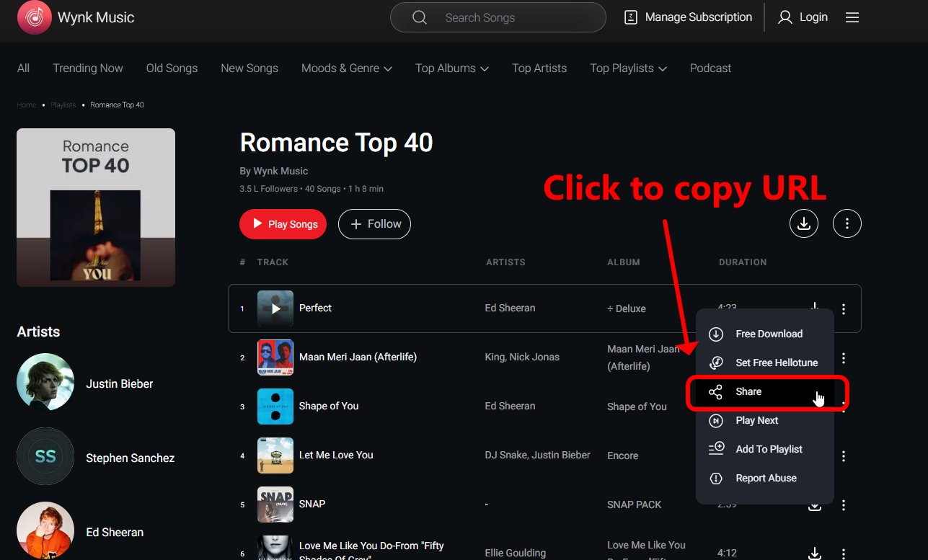Click Shape of You song title

(x=329, y=406)
